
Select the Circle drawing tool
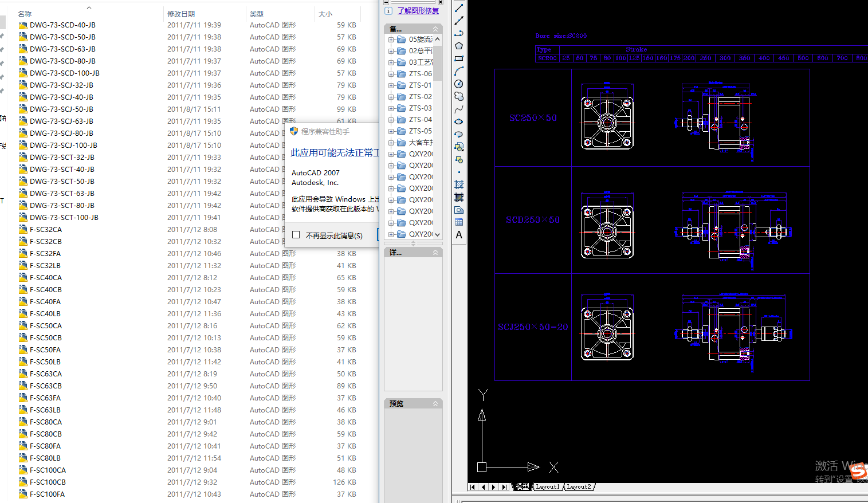click(x=459, y=84)
